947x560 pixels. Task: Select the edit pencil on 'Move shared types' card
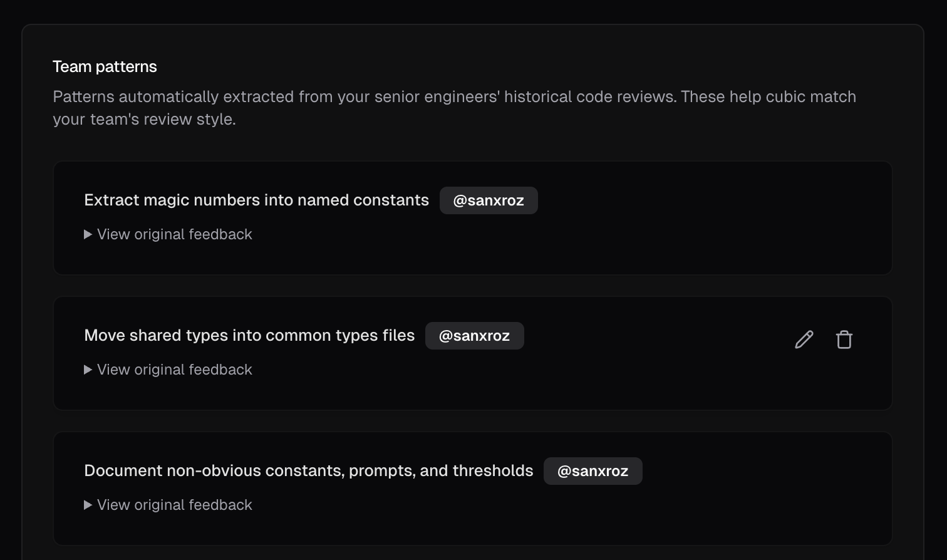[x=804, y=339]
